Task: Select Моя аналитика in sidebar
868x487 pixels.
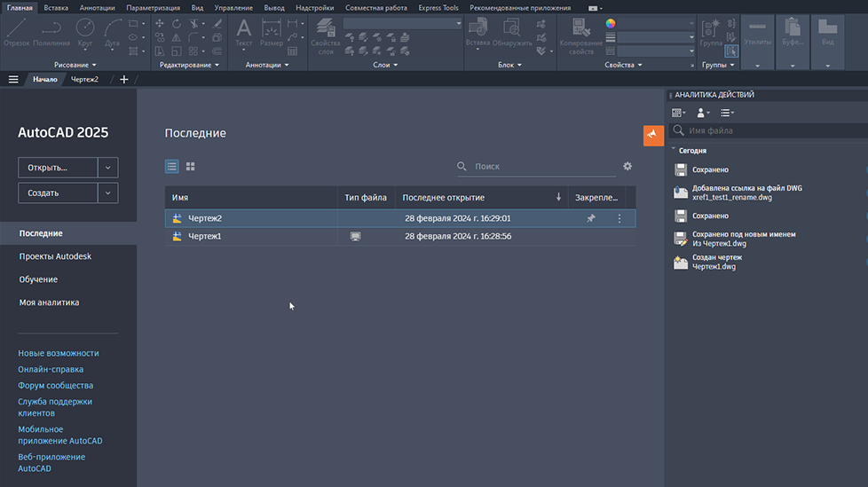Action: pos(50,302)
